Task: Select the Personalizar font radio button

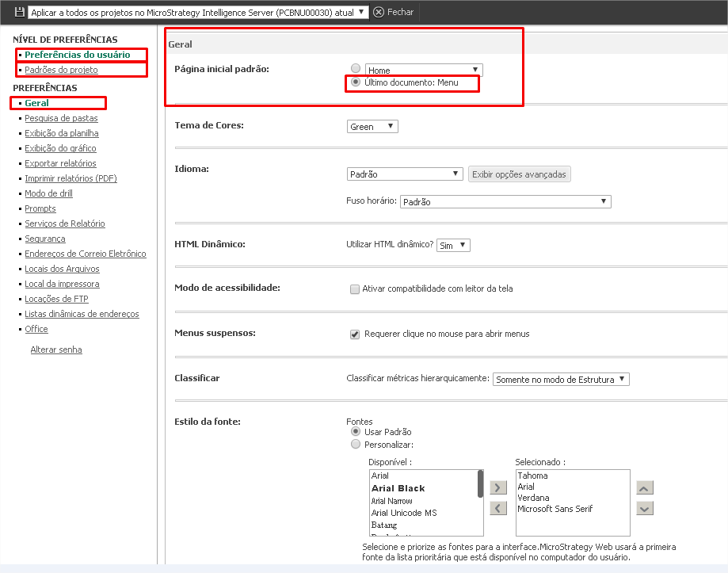Action: tap(356, 445)
